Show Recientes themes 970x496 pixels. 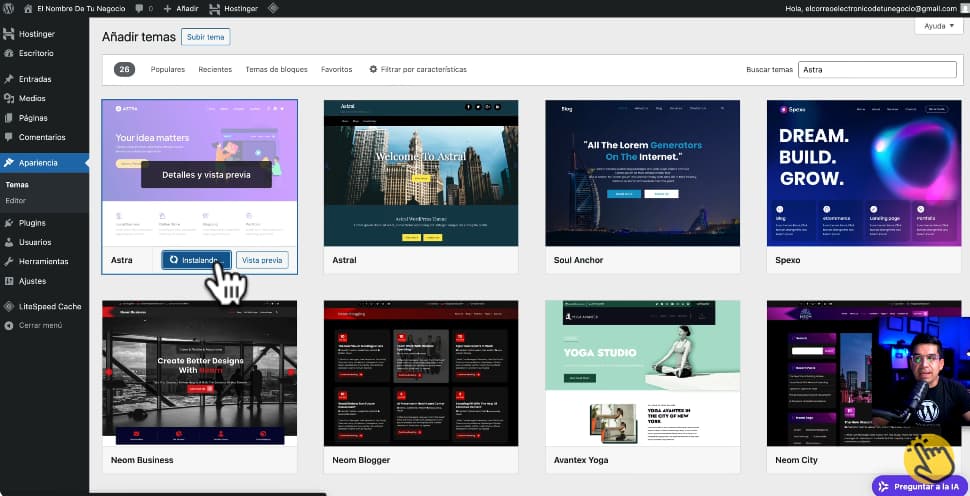(x=215, y=69)
